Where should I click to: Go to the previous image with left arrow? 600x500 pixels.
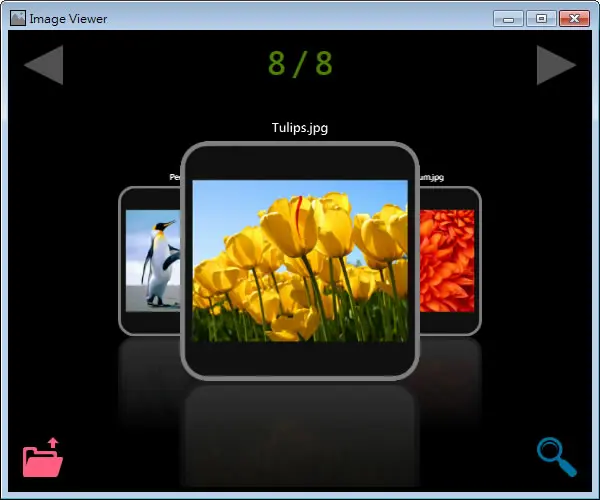tap(43, 65)
